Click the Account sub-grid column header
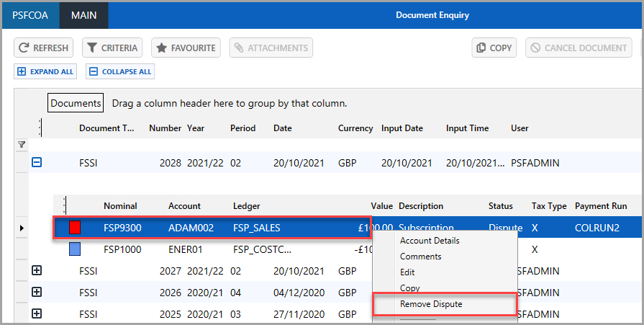The width and height of the screenshot is (644, 325). pyautogui.click(x=184, y=206)
